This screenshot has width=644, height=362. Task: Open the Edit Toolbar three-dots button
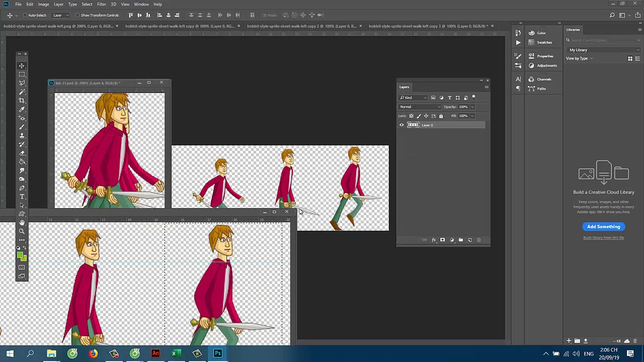[22, 240]
